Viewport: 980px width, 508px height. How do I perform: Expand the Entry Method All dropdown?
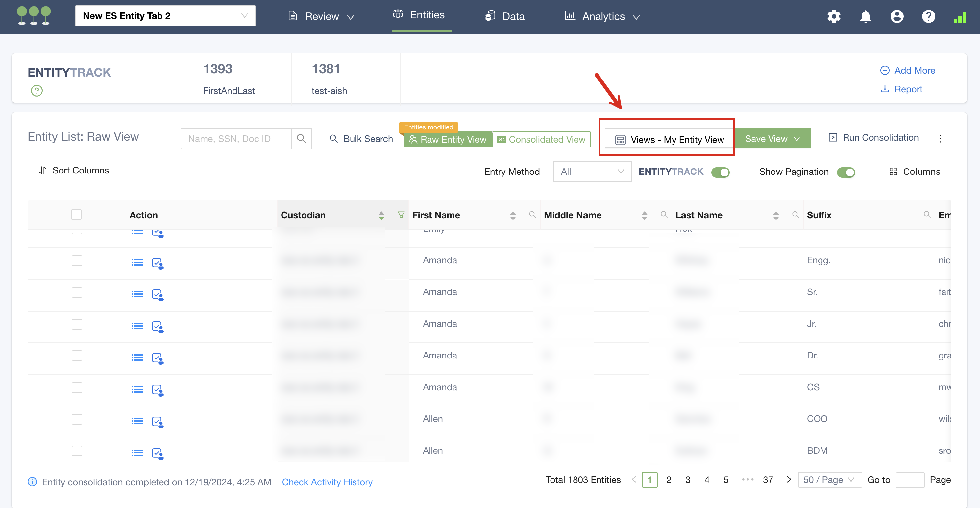point(592,172)
